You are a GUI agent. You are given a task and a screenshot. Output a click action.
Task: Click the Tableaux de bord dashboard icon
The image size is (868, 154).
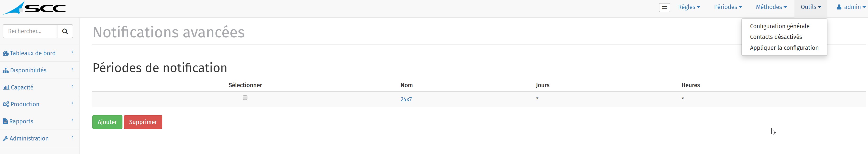pyautogui.click(x=6, y=54)
